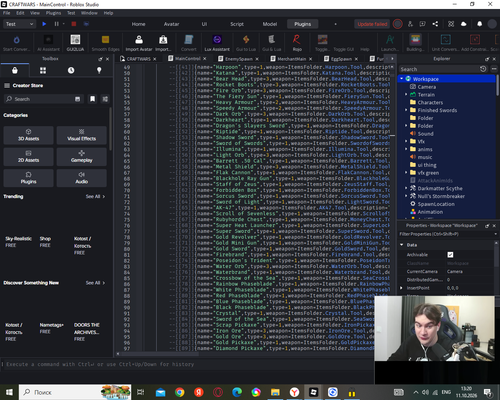See all Discover Something New assets

pyautogui.click(x=95, y=283)
